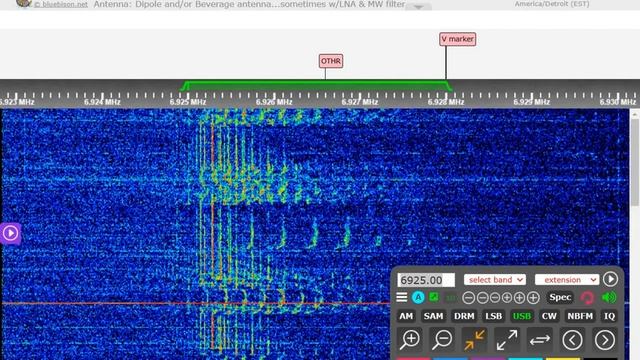
Task: Click the cyan circled A icon
Action: pyautogui.click(x=418, y=298)
